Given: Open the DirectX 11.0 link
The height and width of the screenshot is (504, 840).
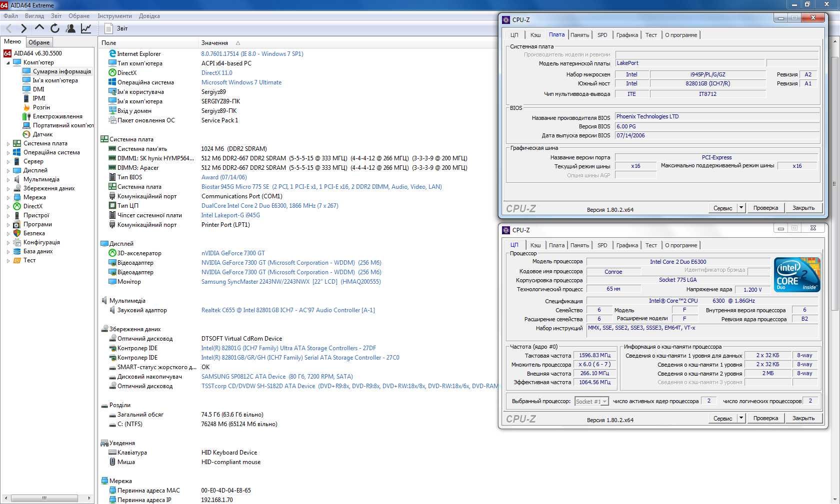Looking at the screenshot, I should tap(217, 73).
